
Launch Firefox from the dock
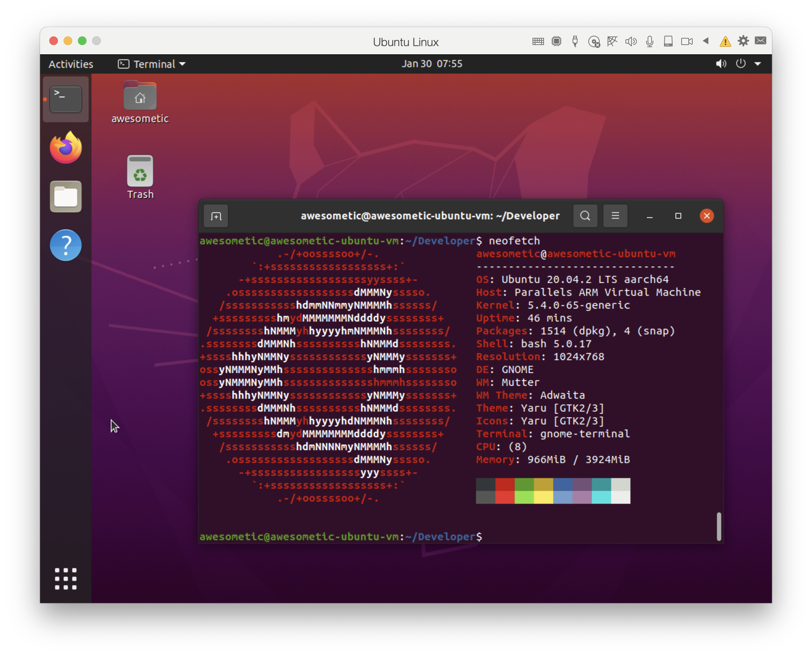(66, 148)
